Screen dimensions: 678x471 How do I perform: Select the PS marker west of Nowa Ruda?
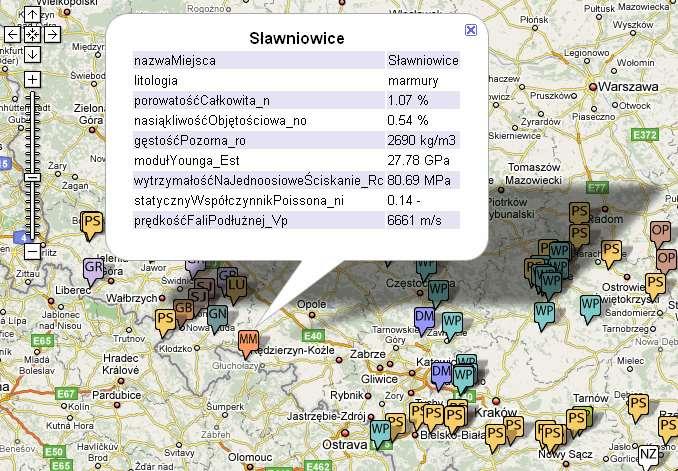(x=165, y=322)
